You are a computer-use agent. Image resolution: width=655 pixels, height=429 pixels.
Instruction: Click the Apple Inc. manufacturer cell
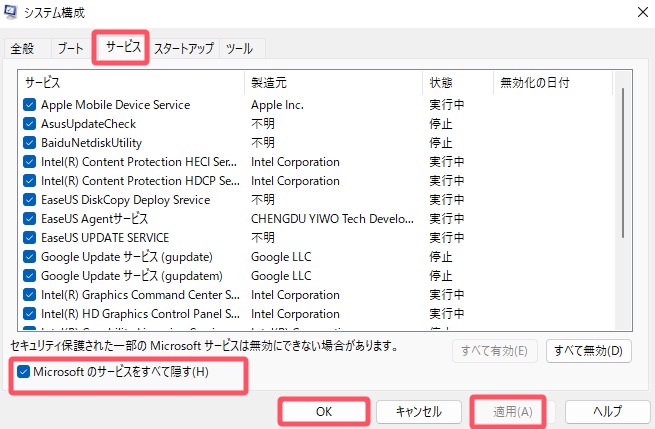pyautogui.click(x=277, y=105)
